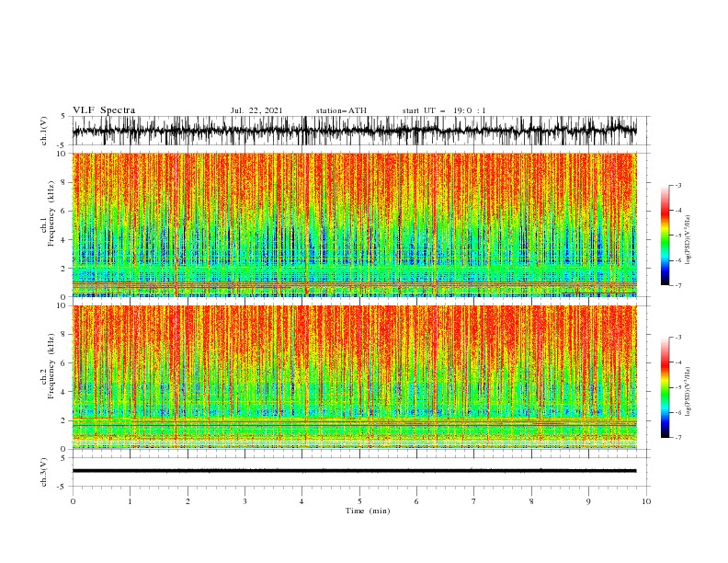Click the "start UT = 19:0 :1" text
Screen dimensions: 728x563
click(x=444, y=110)
